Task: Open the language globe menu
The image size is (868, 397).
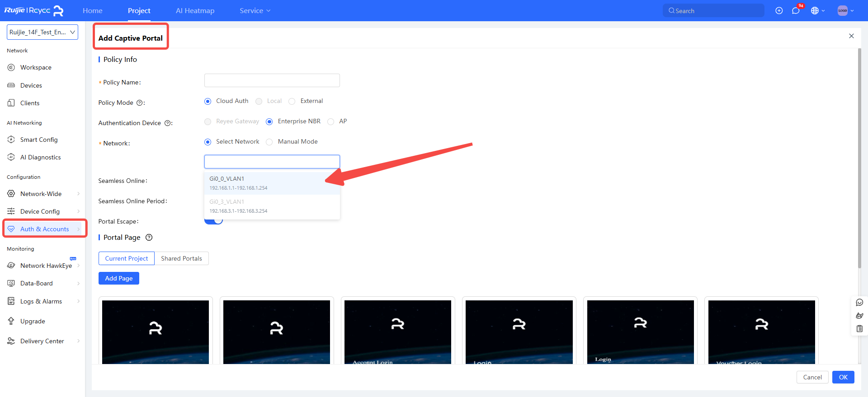Action: pos(818,11)
